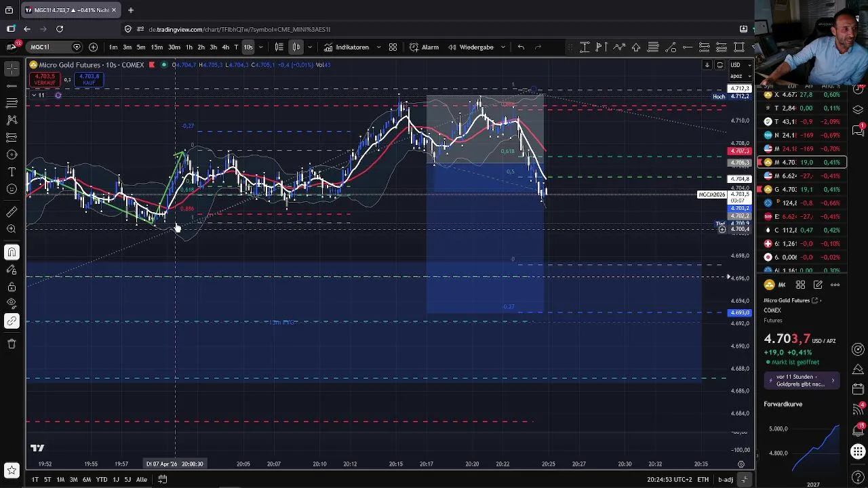Expand the timeframe interval dropdown
The image size is (868, 488).
tap(260, 47)
